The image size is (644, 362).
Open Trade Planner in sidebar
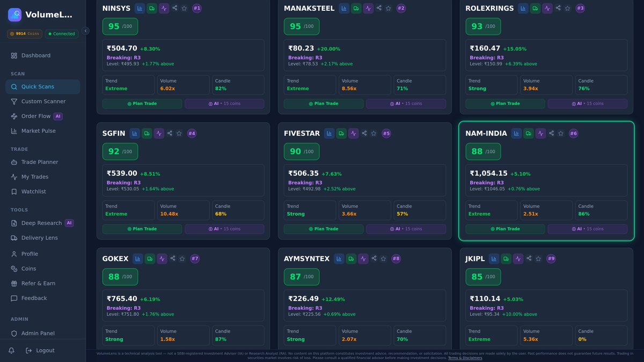(43, 162)
